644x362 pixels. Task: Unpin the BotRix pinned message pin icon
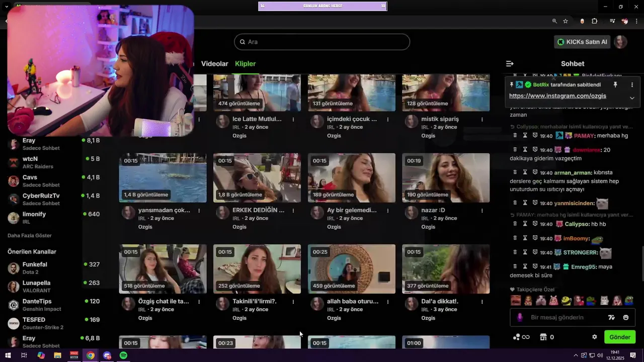[615, 85]
